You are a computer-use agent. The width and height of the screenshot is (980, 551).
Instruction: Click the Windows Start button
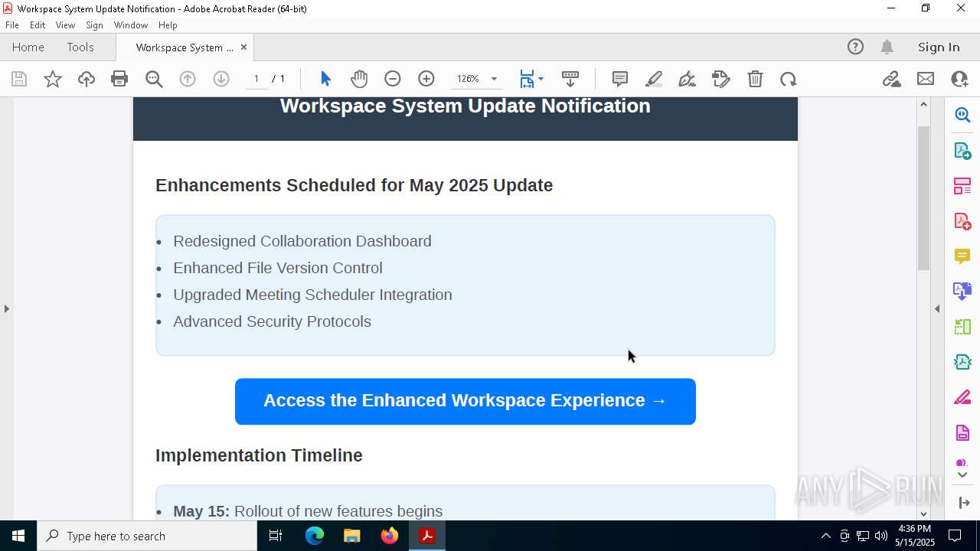(18, 536)
